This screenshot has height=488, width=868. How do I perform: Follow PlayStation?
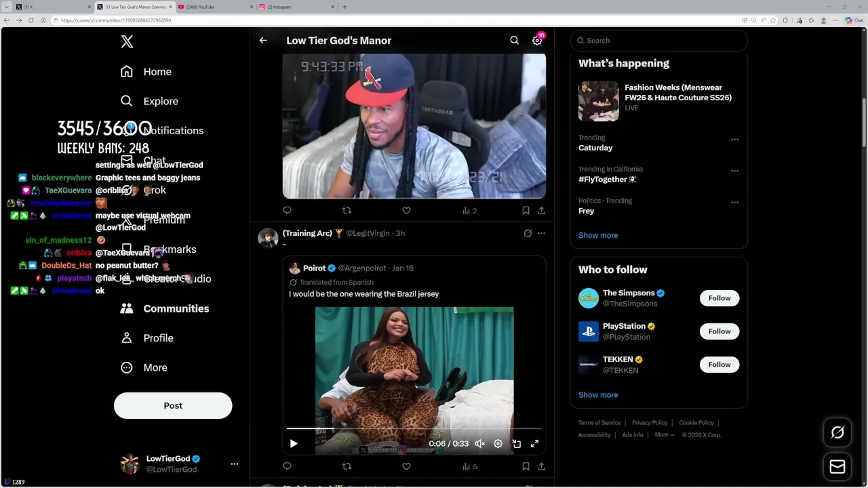[719, 331]
